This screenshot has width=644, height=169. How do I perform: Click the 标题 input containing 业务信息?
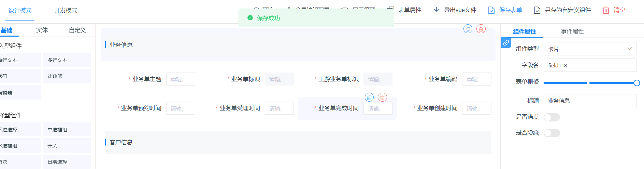click(x=590, y=101)
